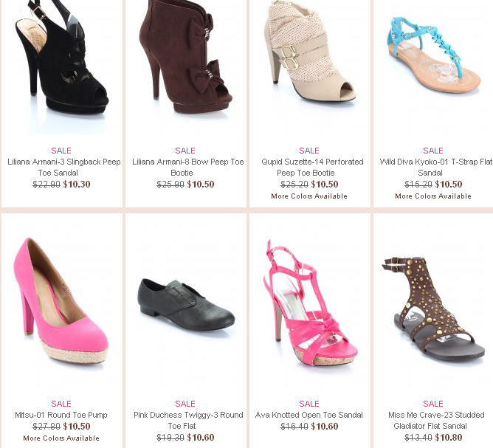Open Liliana Armani-3 Slingback Peep Toe Sandal link
The width and height of the screenshot is (493, 448).
(63, 168)
